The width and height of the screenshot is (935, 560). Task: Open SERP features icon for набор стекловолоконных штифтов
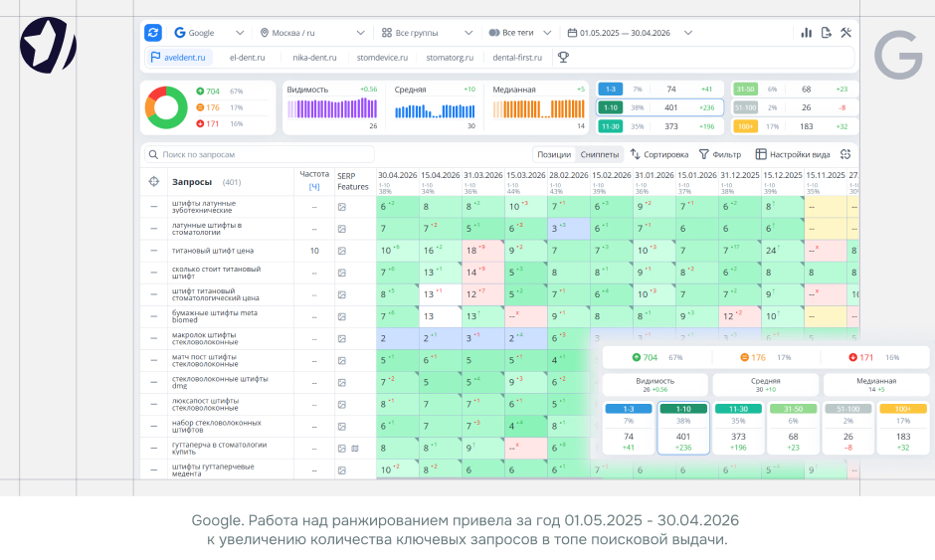coord(342,427)
